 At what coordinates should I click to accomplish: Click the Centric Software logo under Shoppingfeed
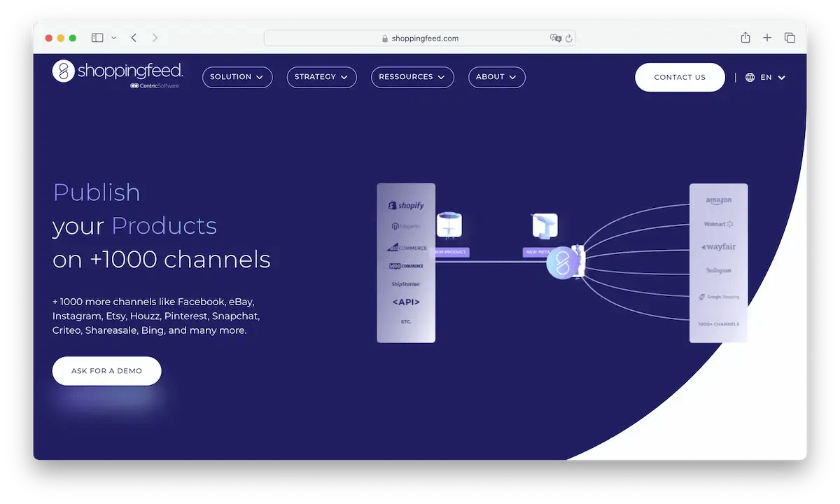click(155, 85)
